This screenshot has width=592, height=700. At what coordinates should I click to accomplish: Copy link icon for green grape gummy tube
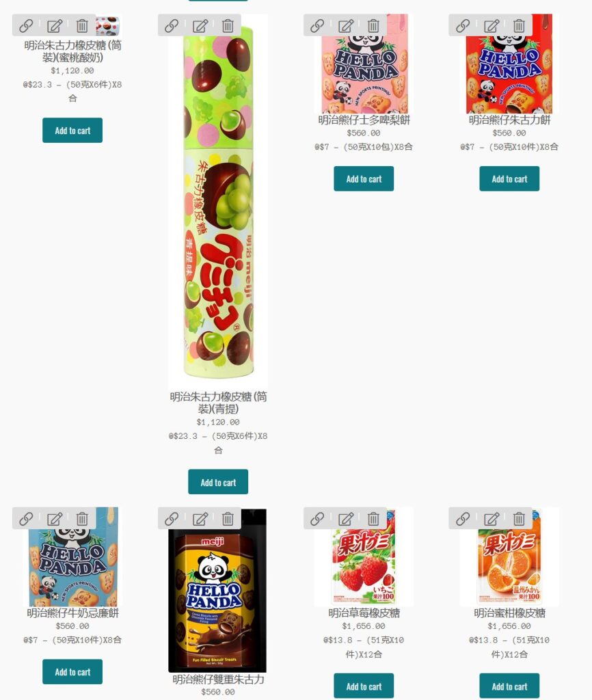[x=172, y=26]
